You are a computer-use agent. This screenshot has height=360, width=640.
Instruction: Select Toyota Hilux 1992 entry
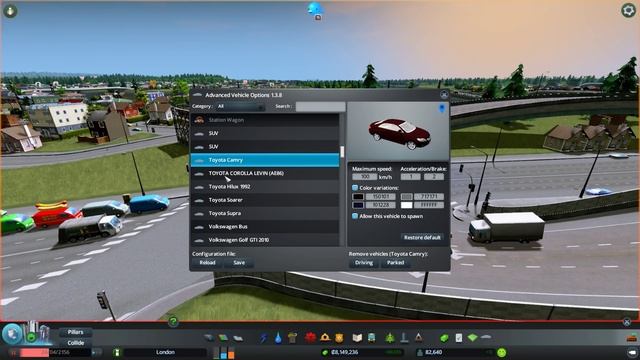(264, 187)
